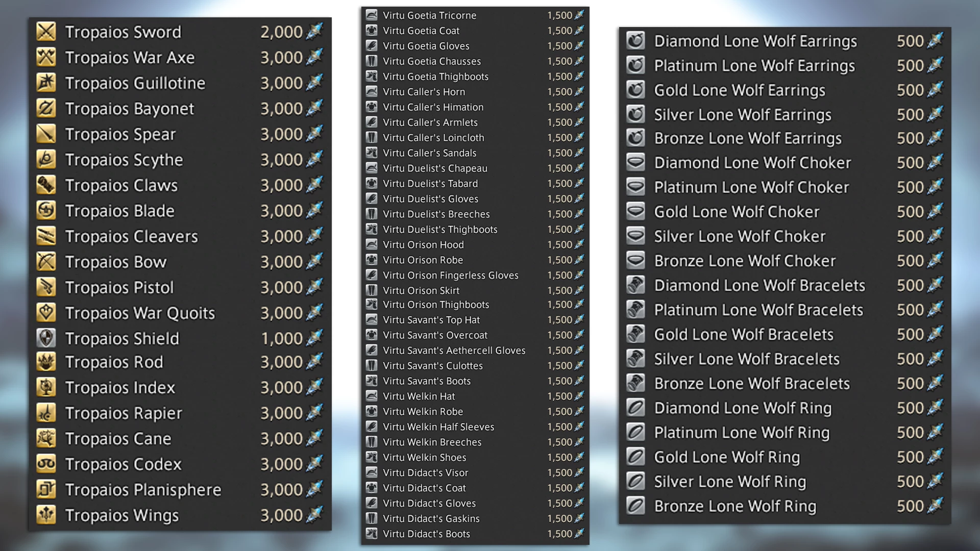Select the Diamond Lone Wolf Ring icon
This screenshot has width=980, height=551.
click(x=635, y=408)
